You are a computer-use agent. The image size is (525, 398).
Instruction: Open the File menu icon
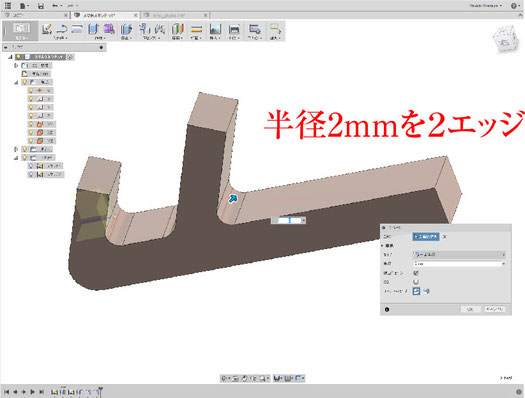pyautogui.click(x=24, y=6)
